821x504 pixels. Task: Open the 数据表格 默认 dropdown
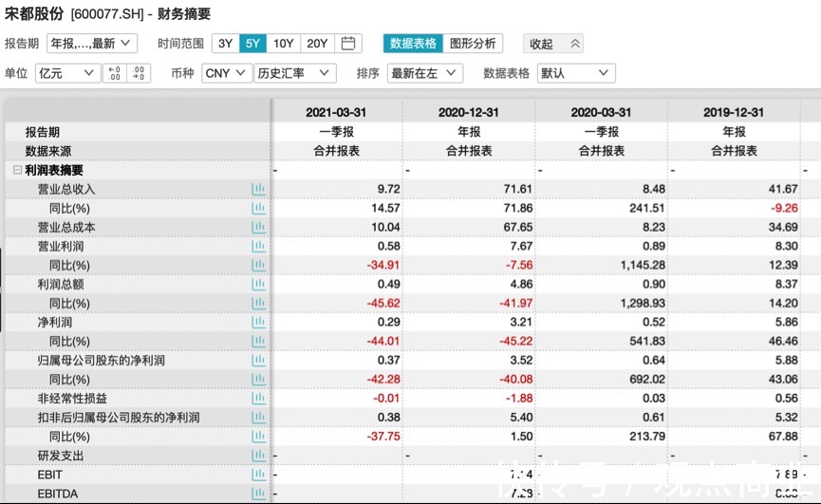[576, 73]
